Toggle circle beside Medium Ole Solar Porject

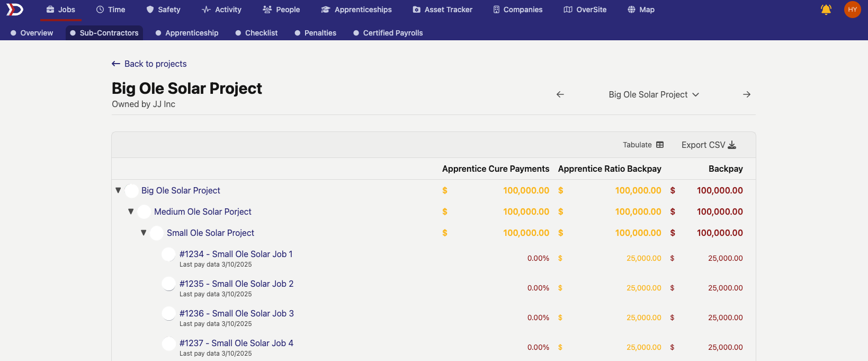coord(144,212)
